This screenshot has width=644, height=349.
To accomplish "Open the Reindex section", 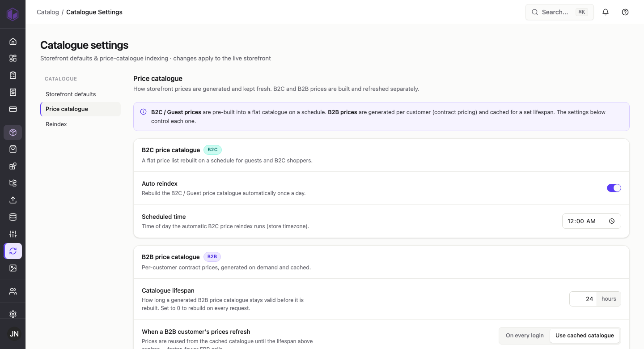I will tap(80, 124).
